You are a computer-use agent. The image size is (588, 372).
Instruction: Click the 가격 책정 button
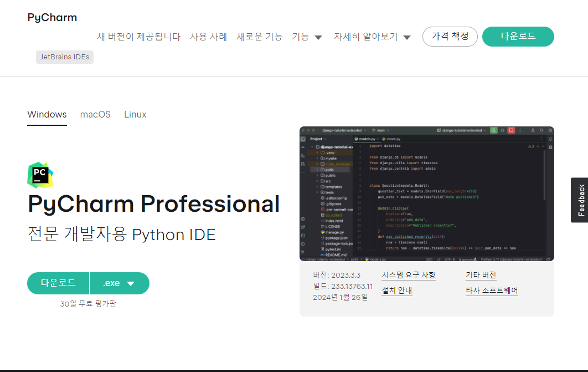pyautogui.click(x=450, y=37)
